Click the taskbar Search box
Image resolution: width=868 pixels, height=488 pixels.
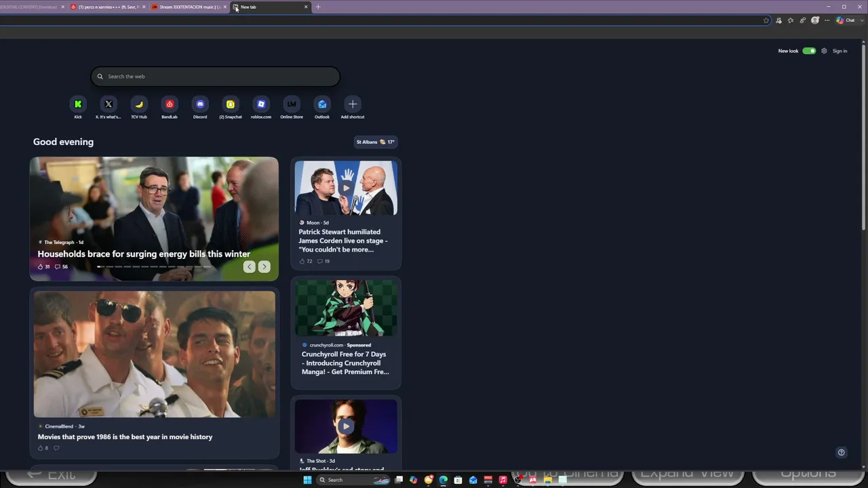353,480
